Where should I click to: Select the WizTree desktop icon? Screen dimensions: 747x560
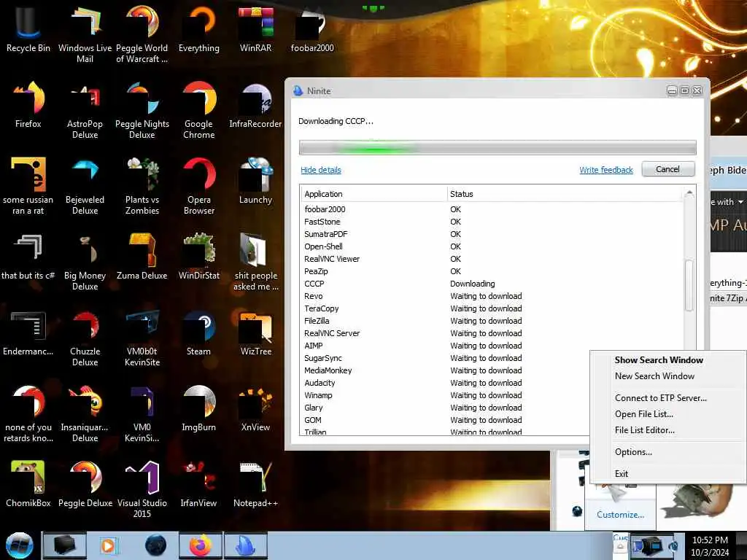256,332
